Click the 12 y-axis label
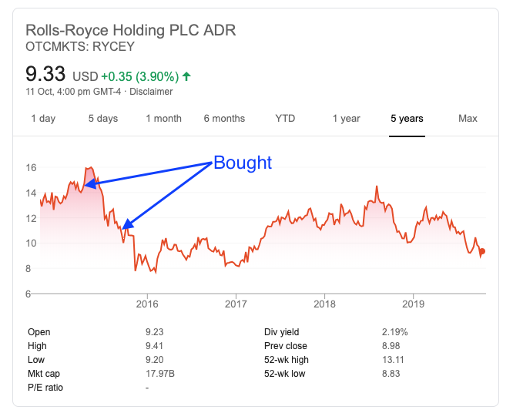This screenshot has height=420, width=513. point(31,218)
